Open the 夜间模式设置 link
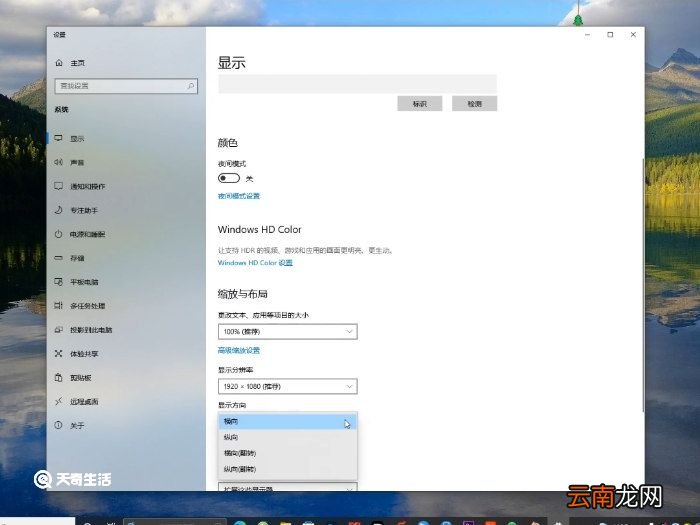The image size is (700, 525). click(239, 196)
